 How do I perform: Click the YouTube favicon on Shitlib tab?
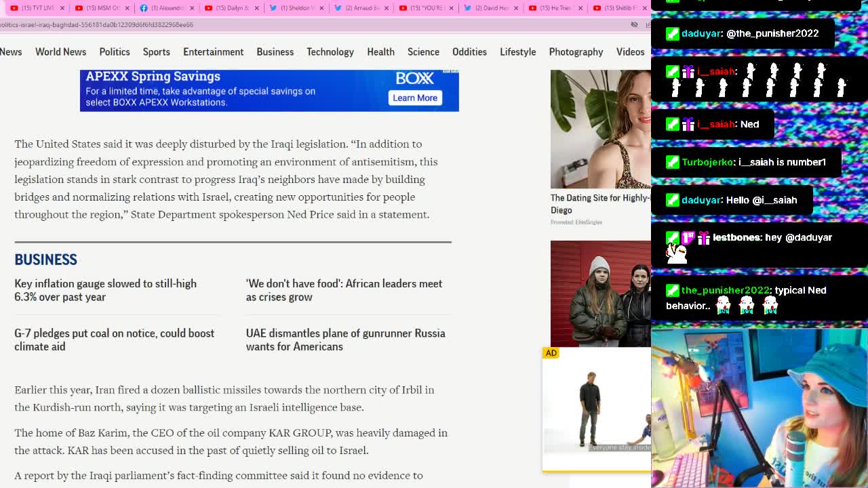[x=597, y=8]
